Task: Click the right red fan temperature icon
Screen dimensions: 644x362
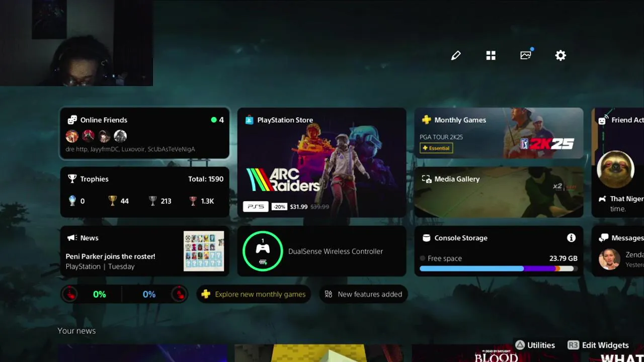Action: (x=179, y=294)
